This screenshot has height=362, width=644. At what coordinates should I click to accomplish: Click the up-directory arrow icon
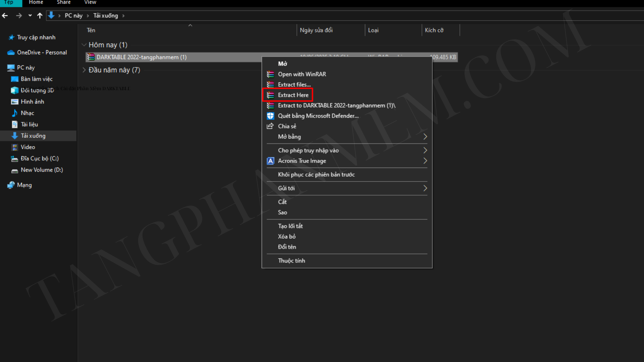pyautogui.click(x=40, y=15)
